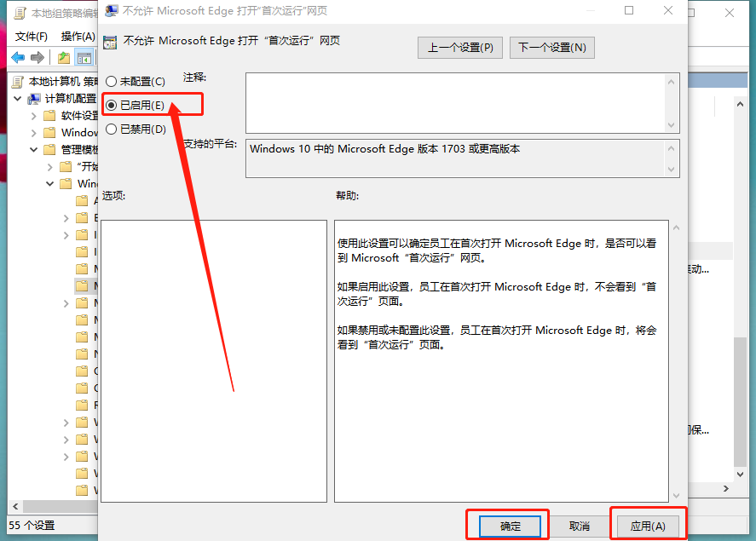Expand the 软件设置 tree node
756x541 pixels.
[x=34, y=116]
